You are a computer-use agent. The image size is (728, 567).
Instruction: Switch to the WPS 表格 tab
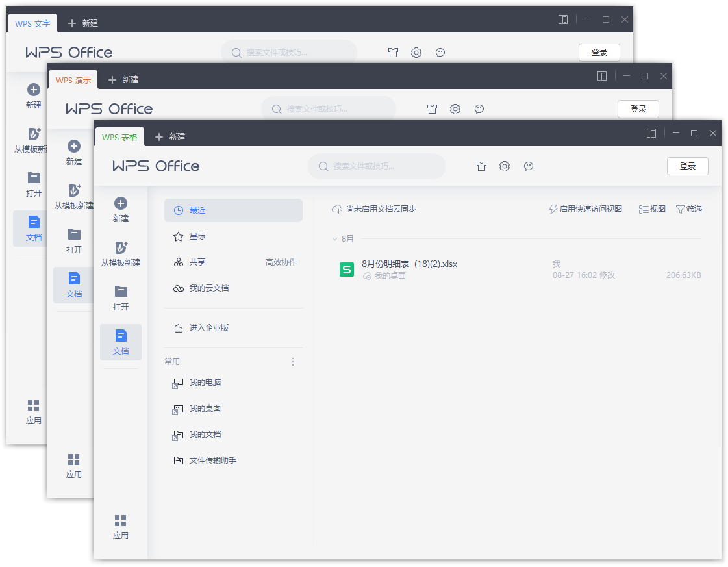click(119, 138)
